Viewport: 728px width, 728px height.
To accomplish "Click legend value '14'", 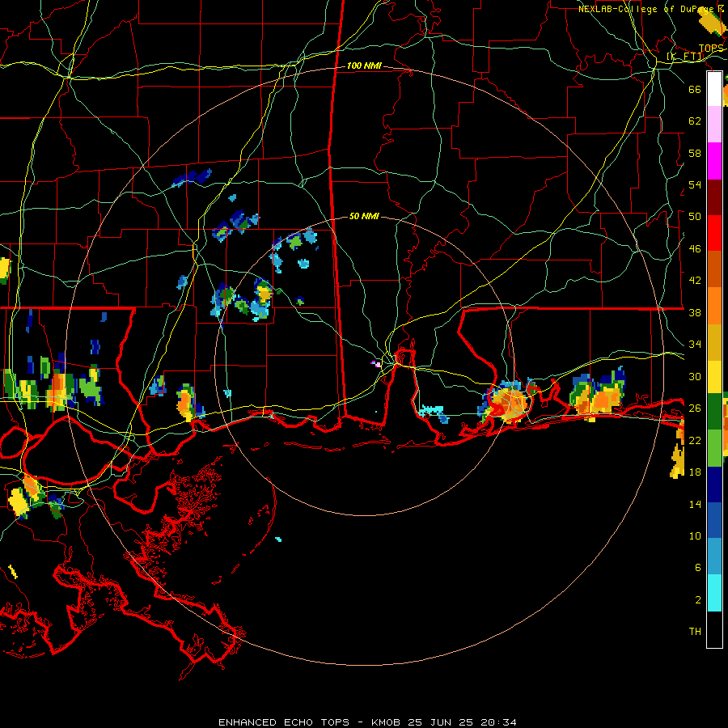I will 695,504.
